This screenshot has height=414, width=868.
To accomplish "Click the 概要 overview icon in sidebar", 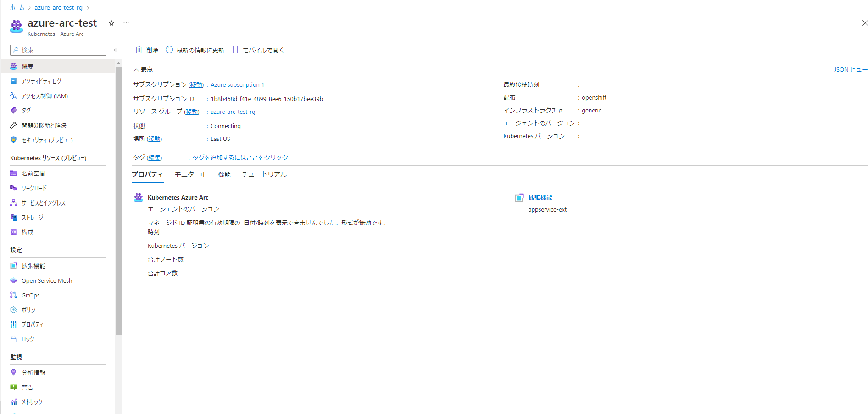I will click(14, 66).
